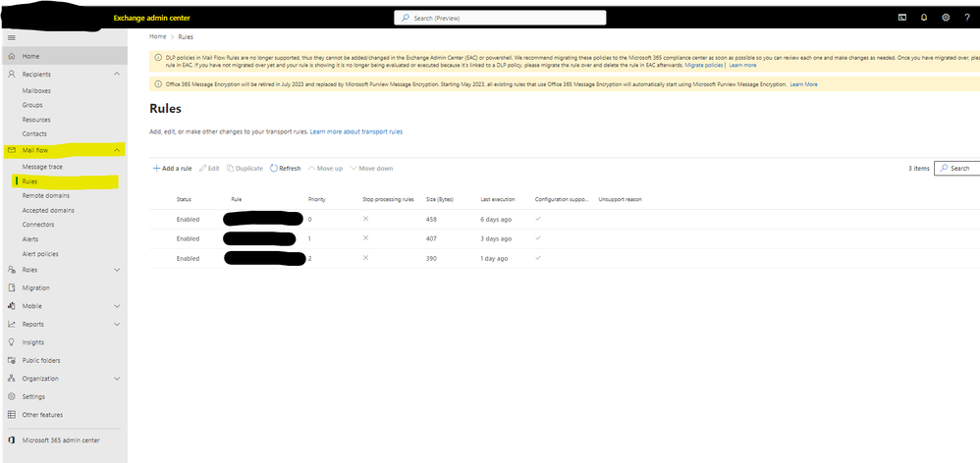Click the Exchange admin center title
Screen dimensions: 980x463
(x=151, y=18)
